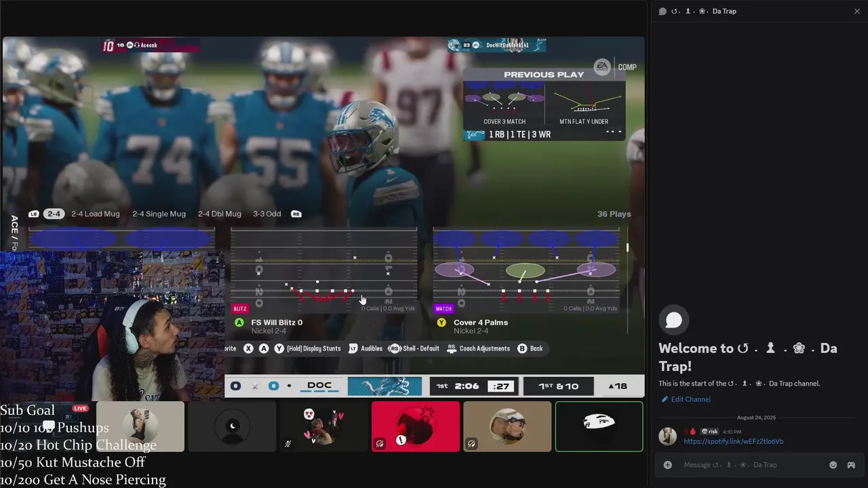Click the deafened icon on the tan tile
Screen dimensions: 868x488
(x=471, y=444)
